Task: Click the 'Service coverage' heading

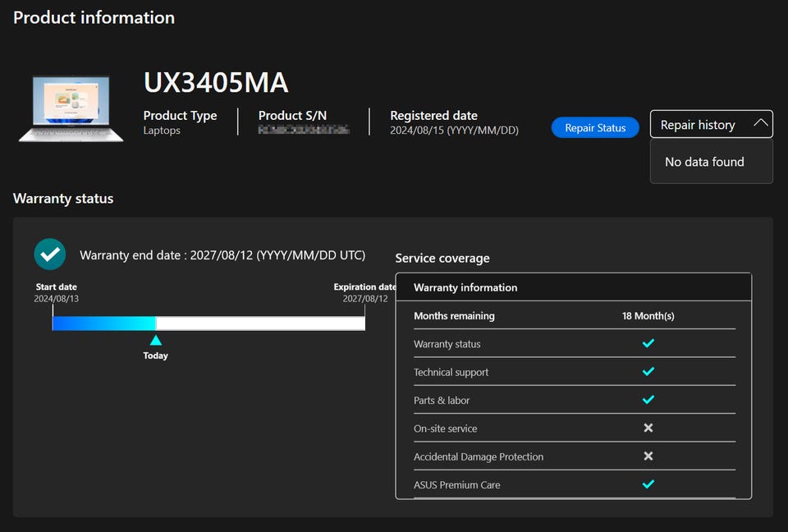Action: (442, 259)
